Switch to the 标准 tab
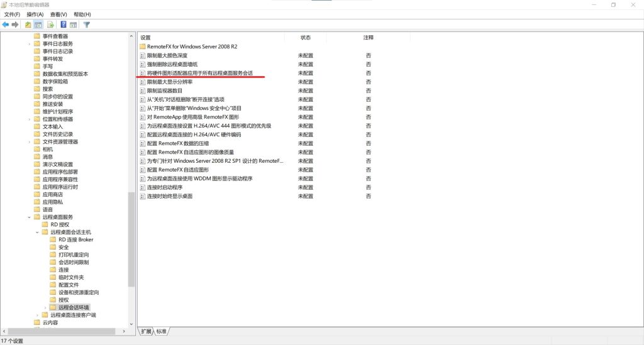The image size is (644, 345). pyautogui.click(x=162, y=331)
